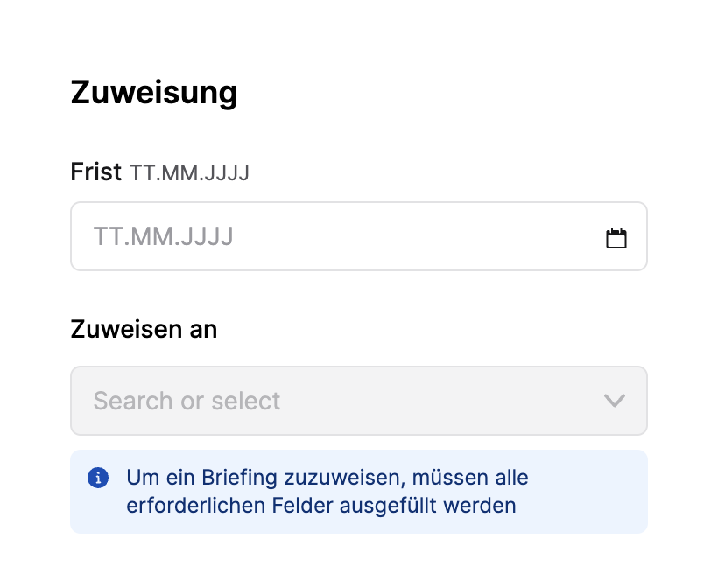The width and height of the screenshot is (718, 588).
Task: Click the middle of the Zuweisen an combobox
Action: coord(358,401)
